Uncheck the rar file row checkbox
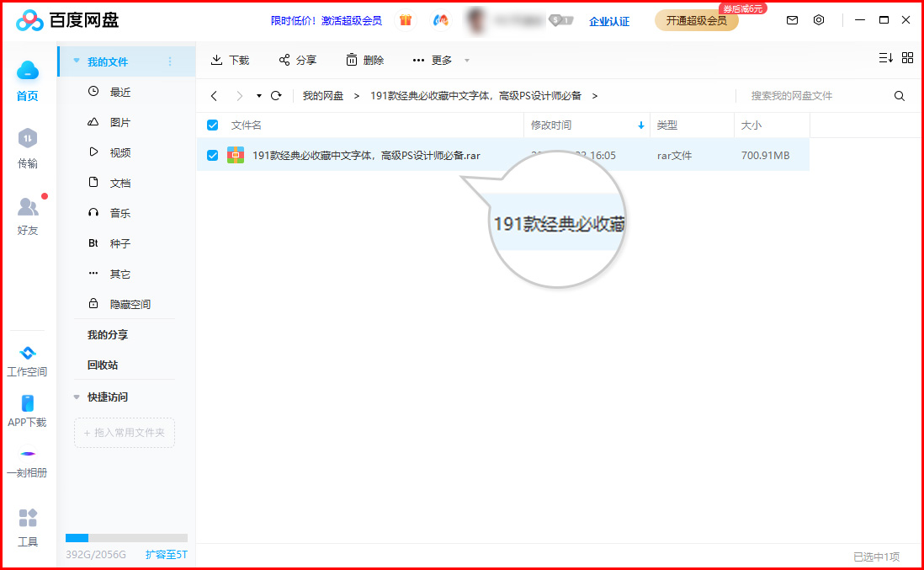This screenshot has width=924, height=570. tap(213, 156)
